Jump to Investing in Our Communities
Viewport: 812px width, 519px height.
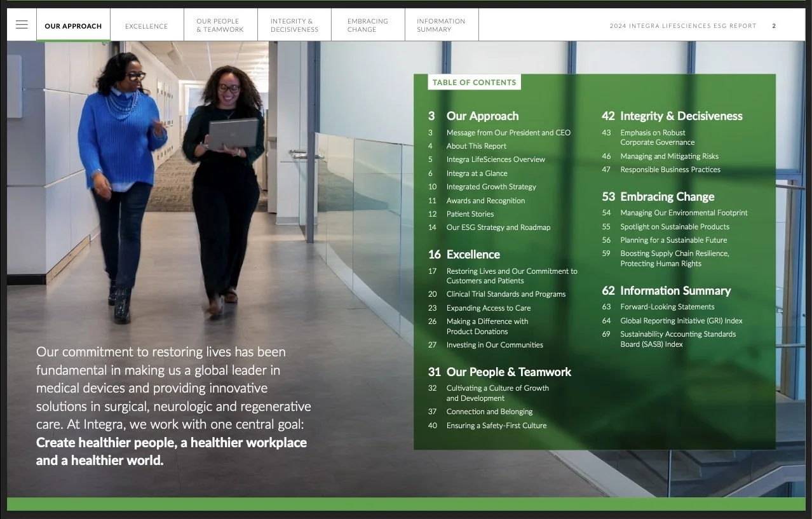[x=485, y=345]
